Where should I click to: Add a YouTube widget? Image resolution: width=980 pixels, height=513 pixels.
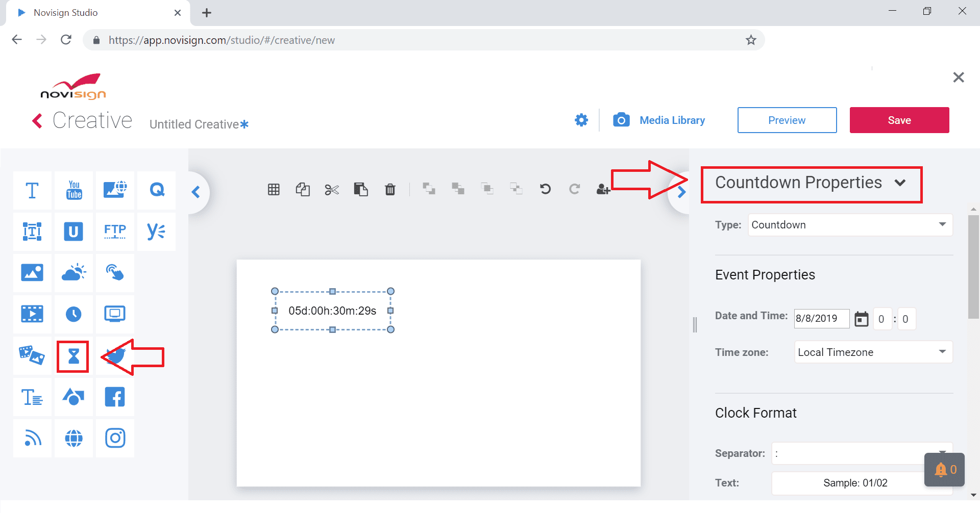[x=74, y=190]
